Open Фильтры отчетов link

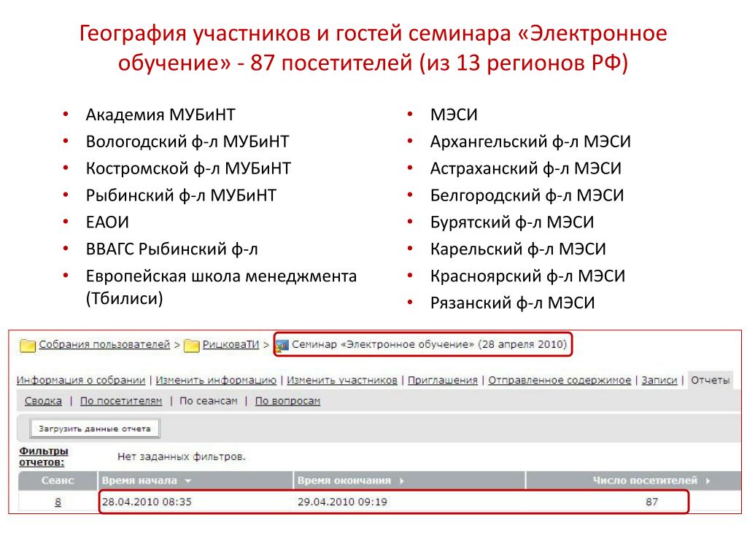43,456
